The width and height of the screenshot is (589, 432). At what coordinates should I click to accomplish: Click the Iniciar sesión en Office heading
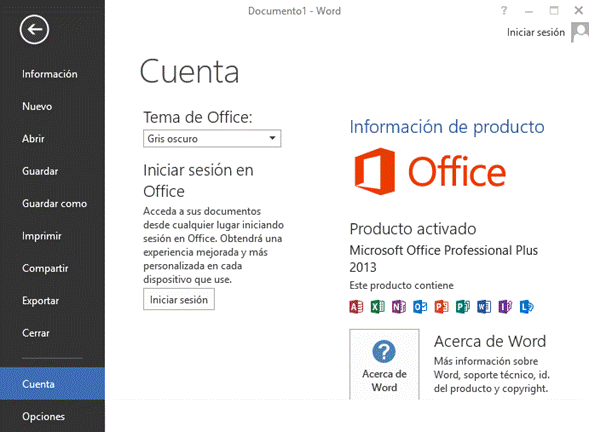[x=198, y=181]
